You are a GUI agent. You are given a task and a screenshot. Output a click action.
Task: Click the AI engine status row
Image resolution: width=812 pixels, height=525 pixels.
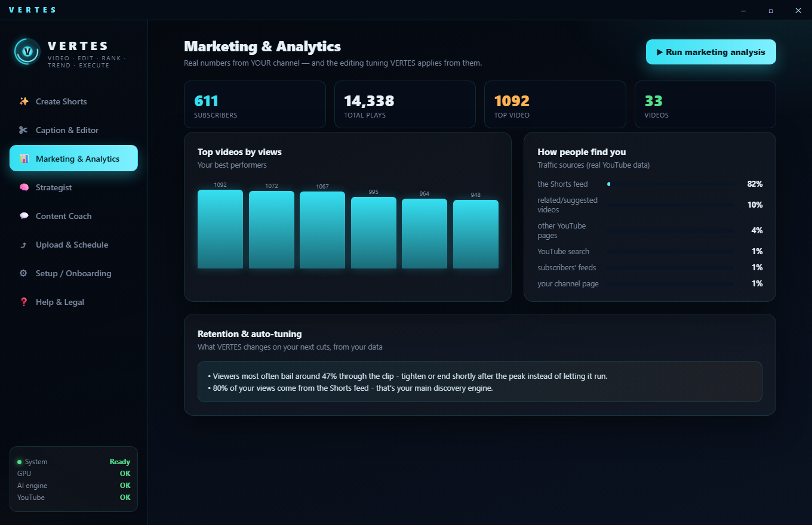73,486
